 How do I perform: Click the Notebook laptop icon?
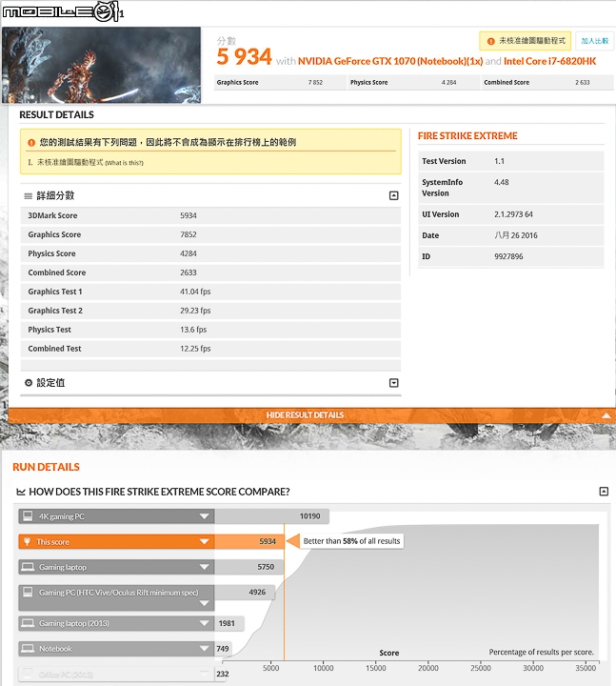[x=28, y=649]
